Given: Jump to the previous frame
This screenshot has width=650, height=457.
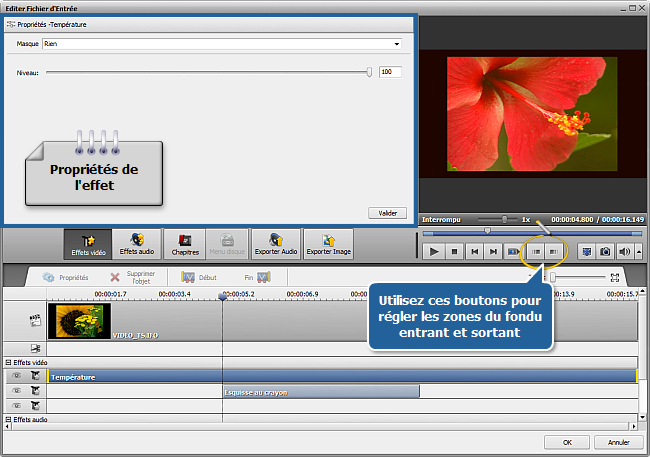Looking at the screenshot, I should click(x=474, y=252).
